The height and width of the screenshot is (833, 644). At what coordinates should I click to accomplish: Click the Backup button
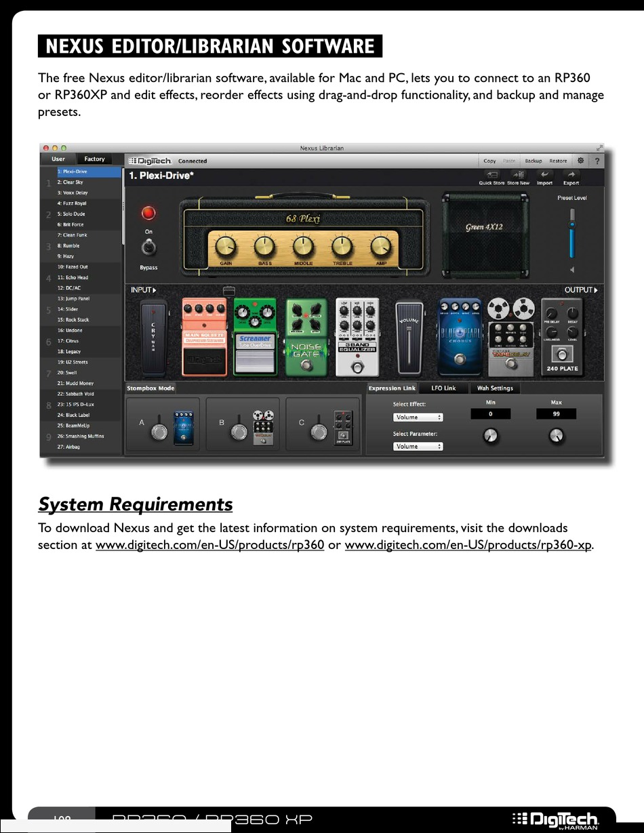pyautogui.click(x=534, y=161)
